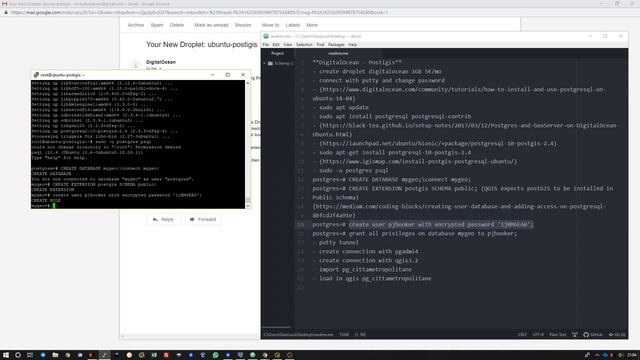
Task: Select the Project panel tab in Atom
Action: (278, 53)
